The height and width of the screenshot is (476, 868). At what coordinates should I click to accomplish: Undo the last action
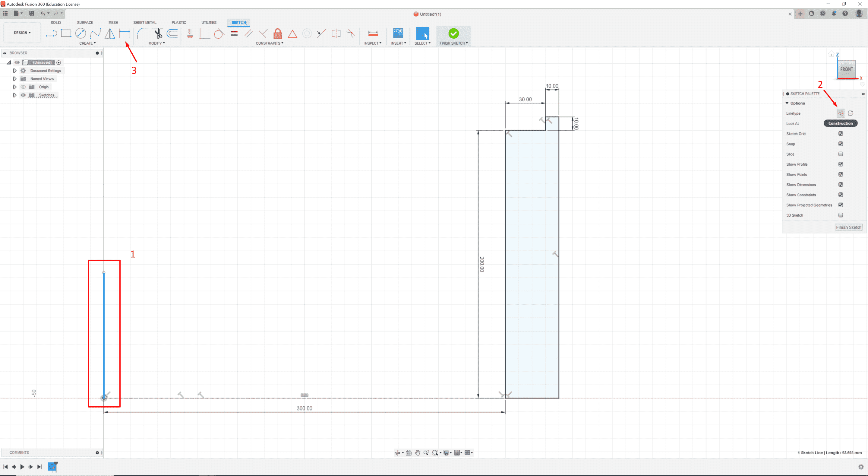43,14
